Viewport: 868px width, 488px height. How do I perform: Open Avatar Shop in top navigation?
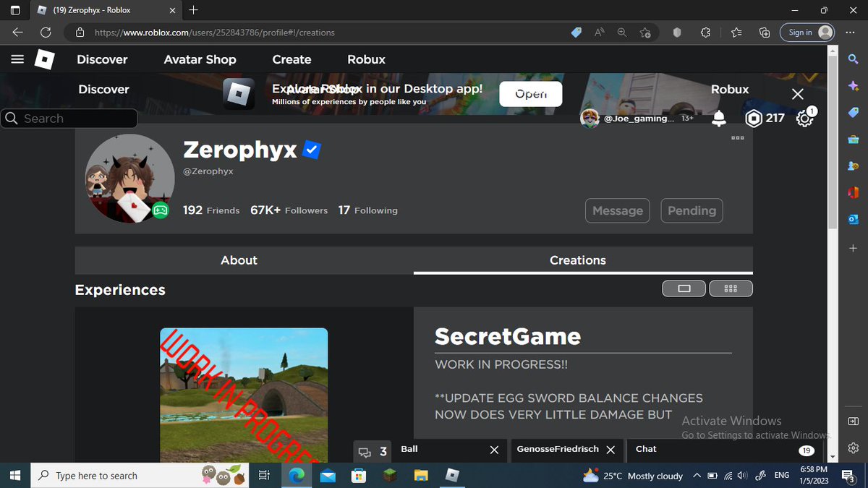pos(200,59)
